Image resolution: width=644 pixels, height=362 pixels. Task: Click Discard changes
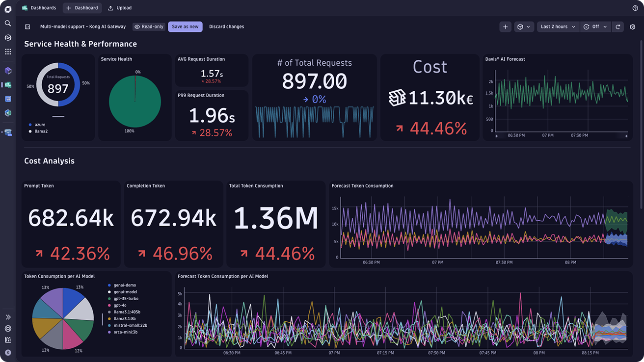(x=226, y=27)
